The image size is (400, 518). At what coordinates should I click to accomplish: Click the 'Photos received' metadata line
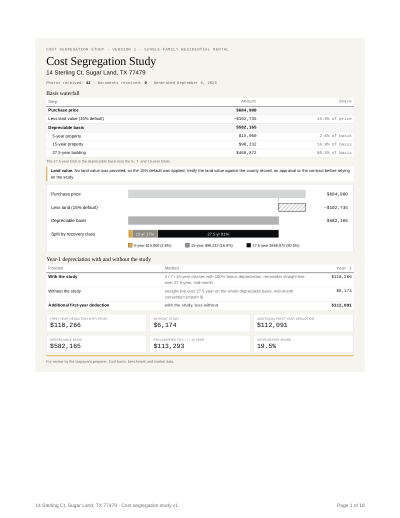tap(131, 83)
